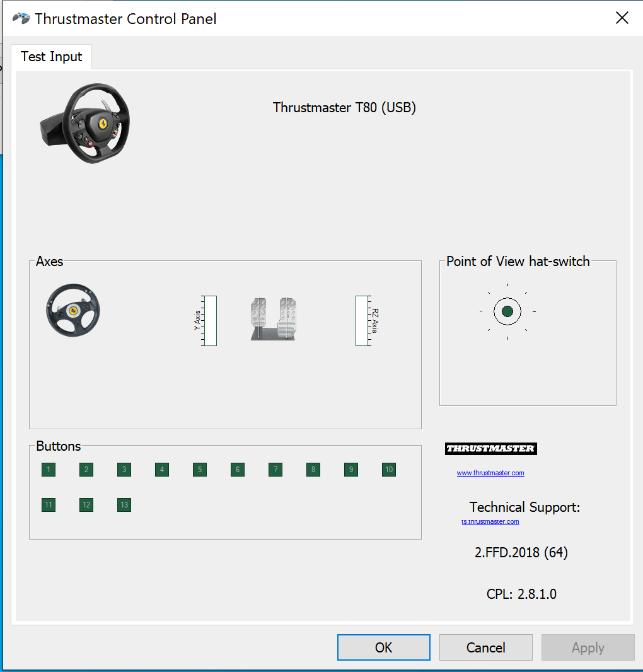
Task: Click the RZ Axis level bar
Action: [x=362, y=321]
